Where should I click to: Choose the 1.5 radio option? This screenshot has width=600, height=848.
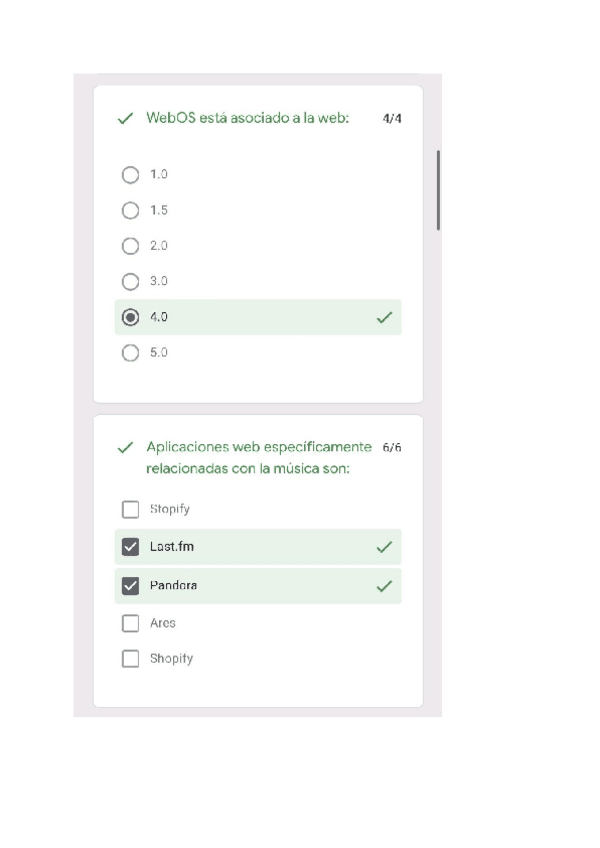(130, 211)
